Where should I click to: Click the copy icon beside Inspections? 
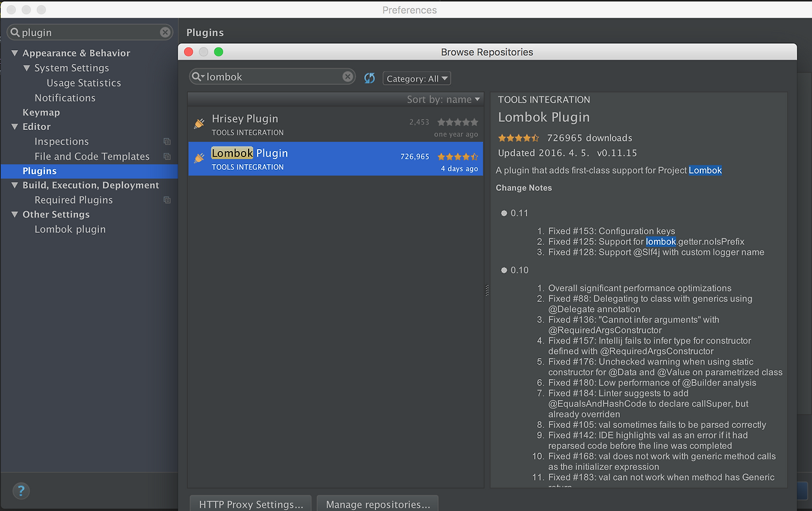click(x=167, y=141)
